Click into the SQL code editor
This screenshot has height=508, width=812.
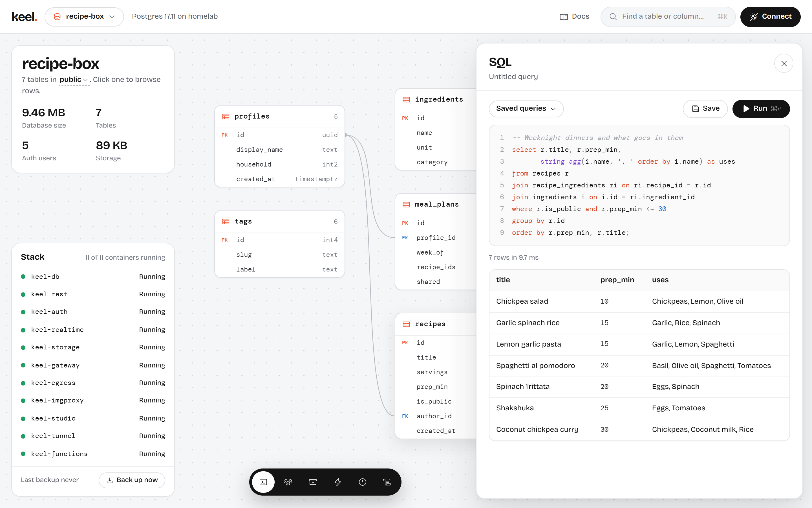tap(639, 185)
